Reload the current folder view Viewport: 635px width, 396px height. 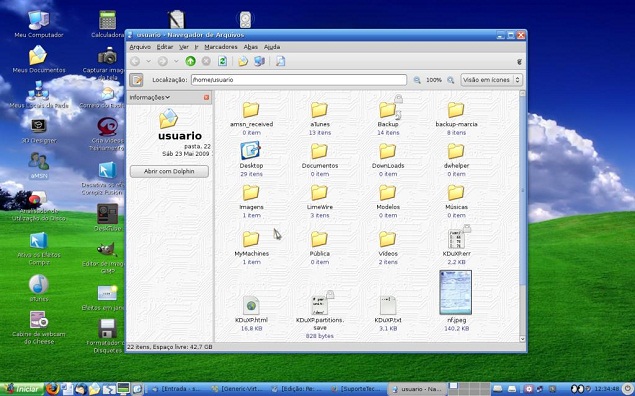pos(222,61)
